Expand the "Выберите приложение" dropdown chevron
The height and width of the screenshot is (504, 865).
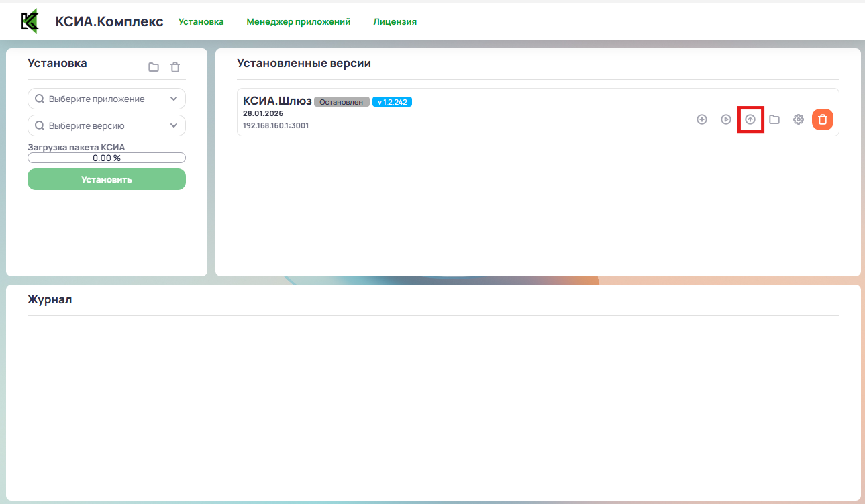(x=174, y=99)
